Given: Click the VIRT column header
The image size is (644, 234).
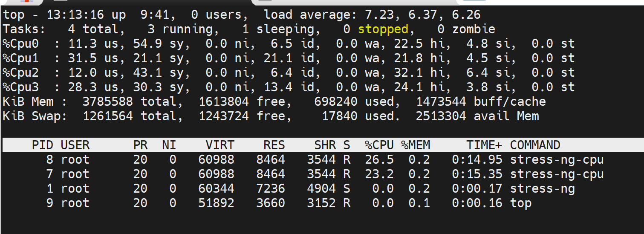Looking at the screenshot, I should [x=219, y=145].
